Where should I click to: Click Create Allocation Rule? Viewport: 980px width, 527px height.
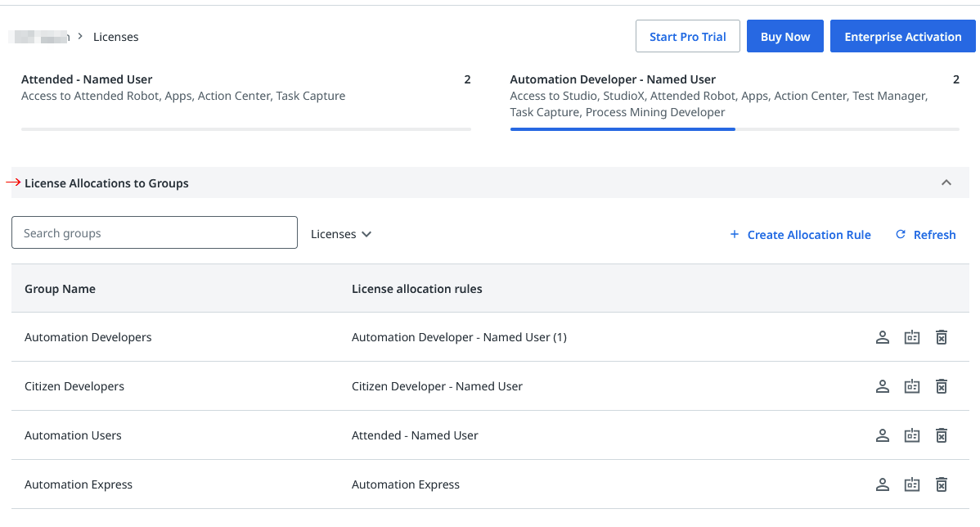point(800,235)
